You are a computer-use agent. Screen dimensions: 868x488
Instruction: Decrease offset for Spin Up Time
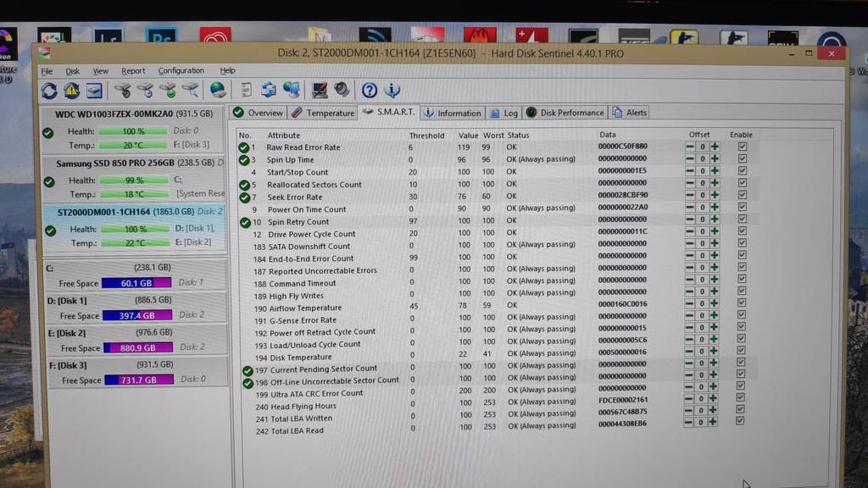pos(690,158)
